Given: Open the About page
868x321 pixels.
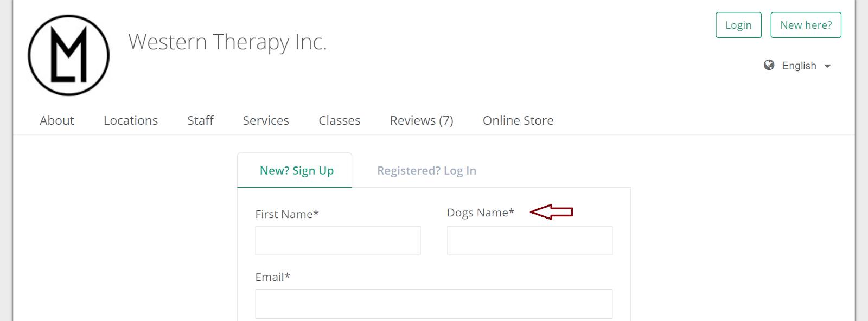Looking at the screenshot, I should tap(56, 120).
